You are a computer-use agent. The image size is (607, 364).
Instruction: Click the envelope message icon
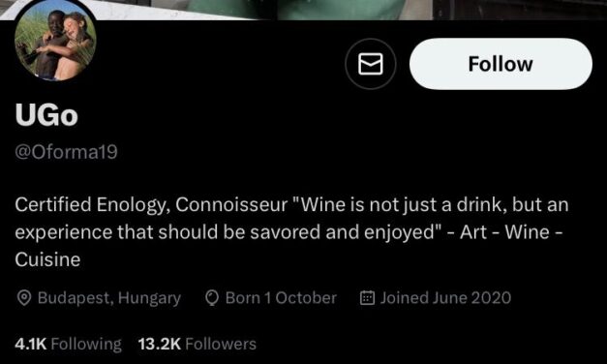click(371, 64)
